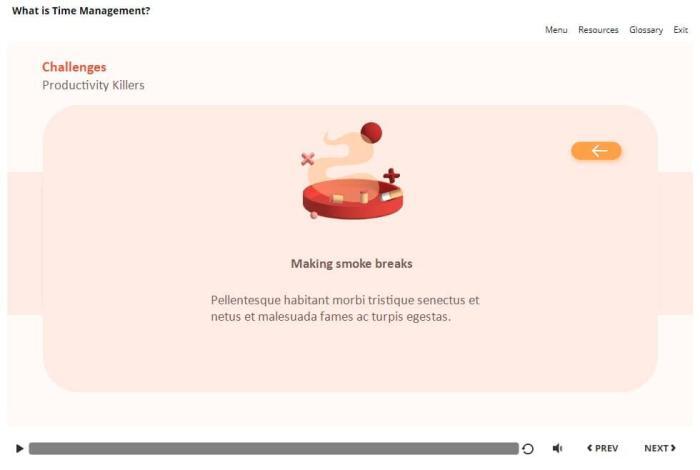Click the ashtray smoke illustration
The width and height of the screenshot is (700, 470).
(x=353, y=171)
